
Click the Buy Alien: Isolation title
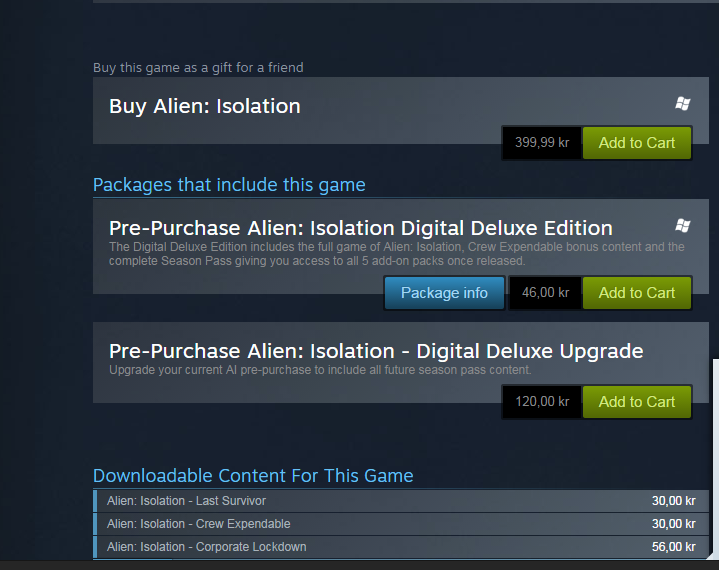click(x=205, y=106)
